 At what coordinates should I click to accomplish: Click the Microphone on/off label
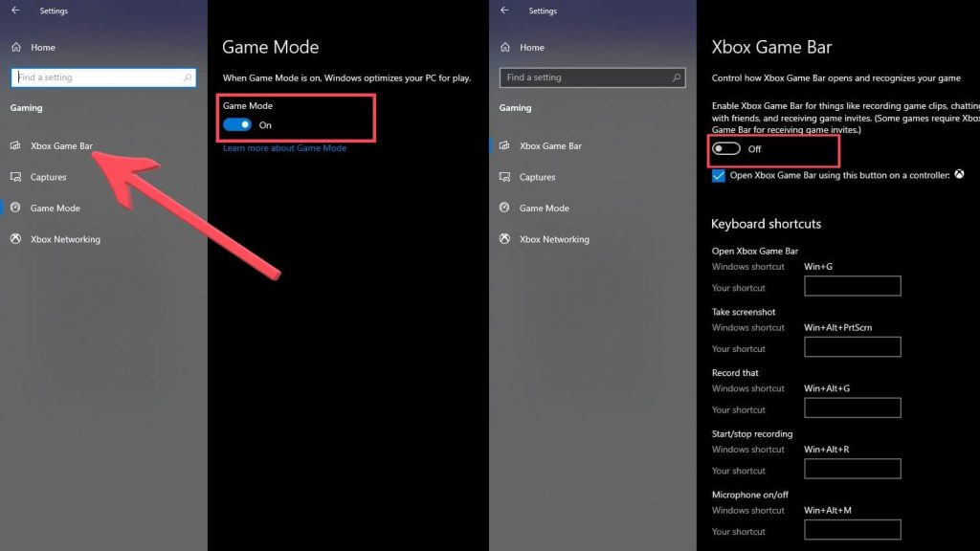[x=750, y=495]
